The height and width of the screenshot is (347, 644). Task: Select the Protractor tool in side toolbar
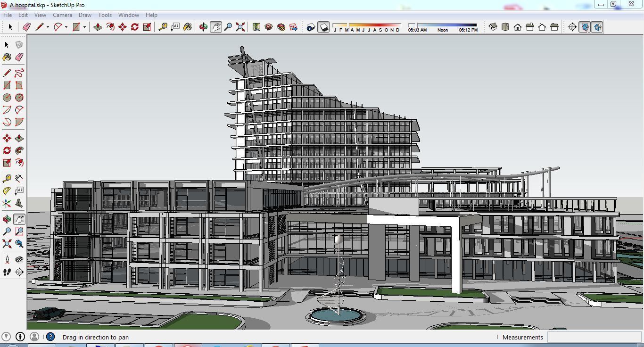tap(7, 191)
